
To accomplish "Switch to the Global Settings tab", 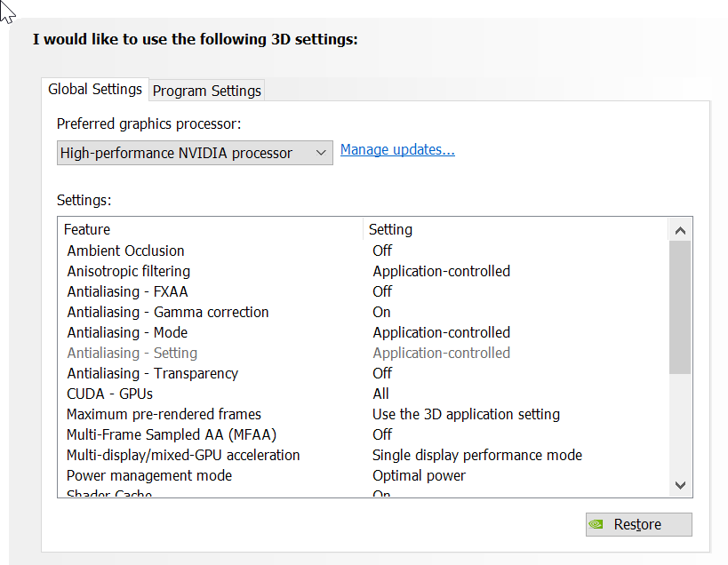I will click(x=95, y=89).
